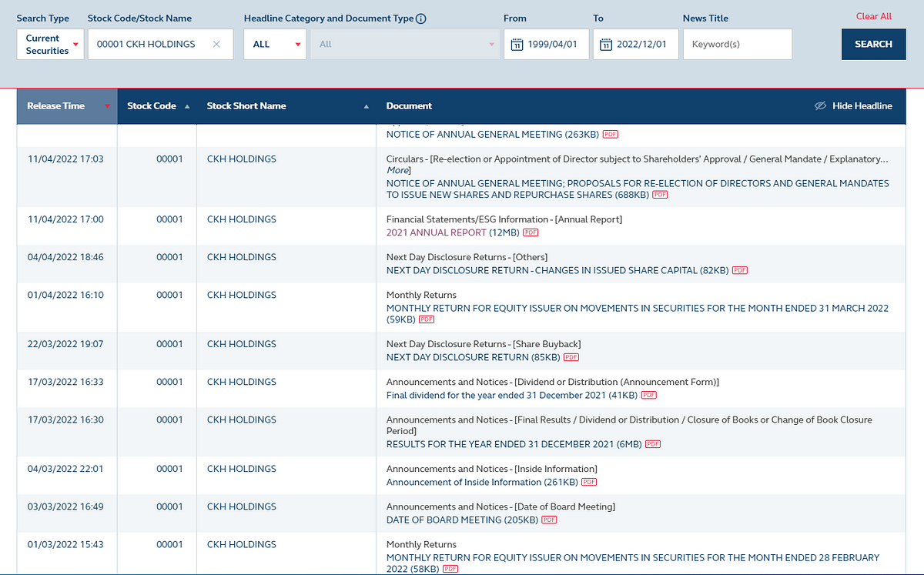Click PDF icon for Next Day Disclosure Return 85KB
The height and width of the screenshot is (575, 924).
pos(571,358)
